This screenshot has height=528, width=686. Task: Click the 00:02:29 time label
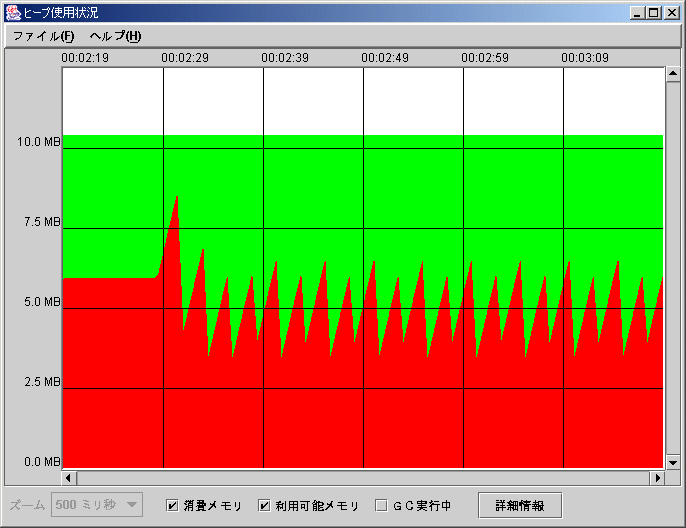185,58
